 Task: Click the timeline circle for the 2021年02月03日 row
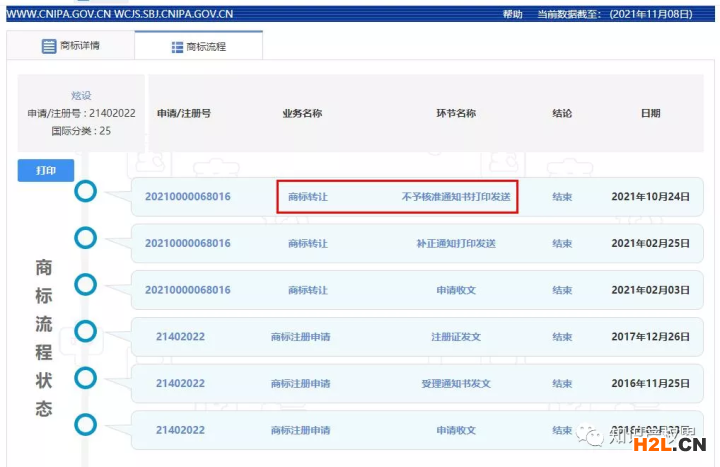tap(86, 285)
